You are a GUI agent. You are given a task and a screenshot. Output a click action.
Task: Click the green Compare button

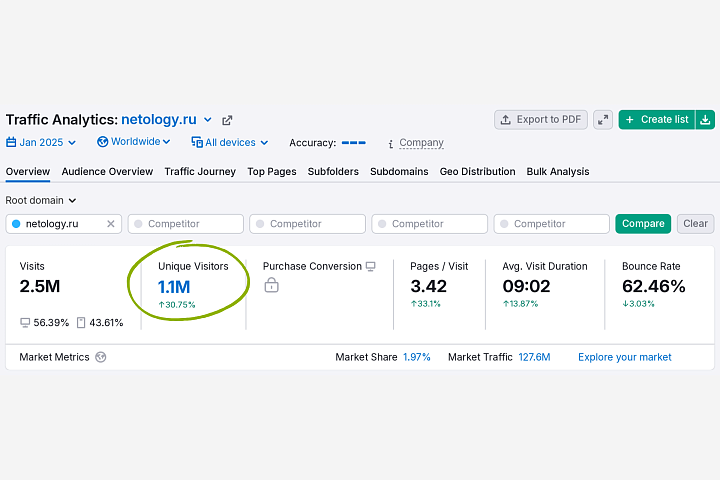(643, 224)
